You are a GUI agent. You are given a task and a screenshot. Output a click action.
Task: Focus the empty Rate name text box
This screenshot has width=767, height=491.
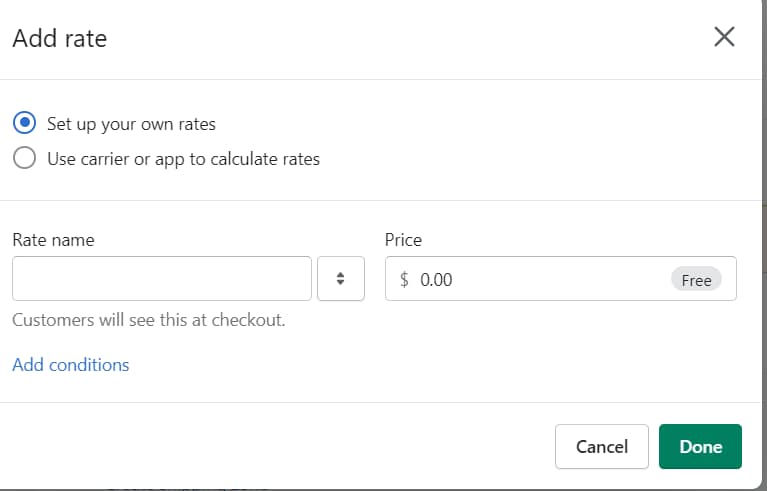coord(162,279)
